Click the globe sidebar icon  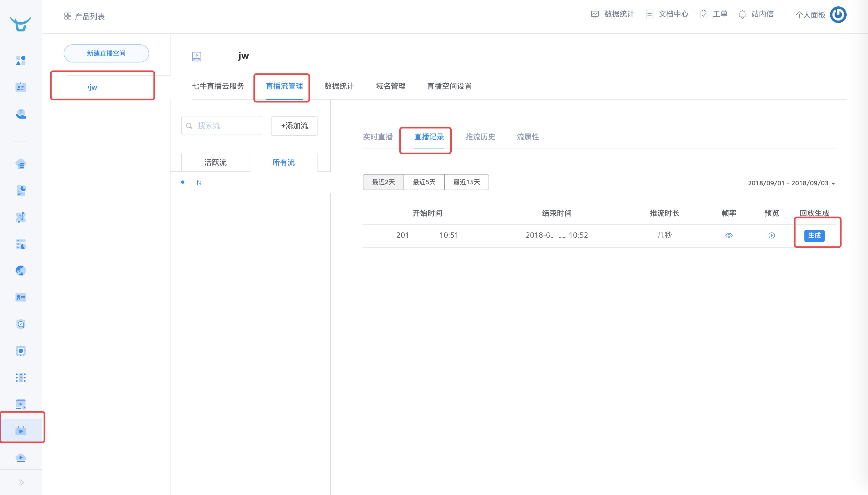point(21,271)
